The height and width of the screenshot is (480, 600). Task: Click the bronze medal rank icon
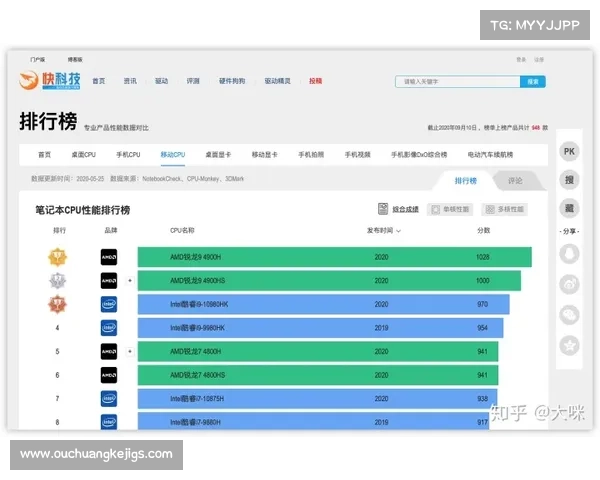tap(57, 305)
